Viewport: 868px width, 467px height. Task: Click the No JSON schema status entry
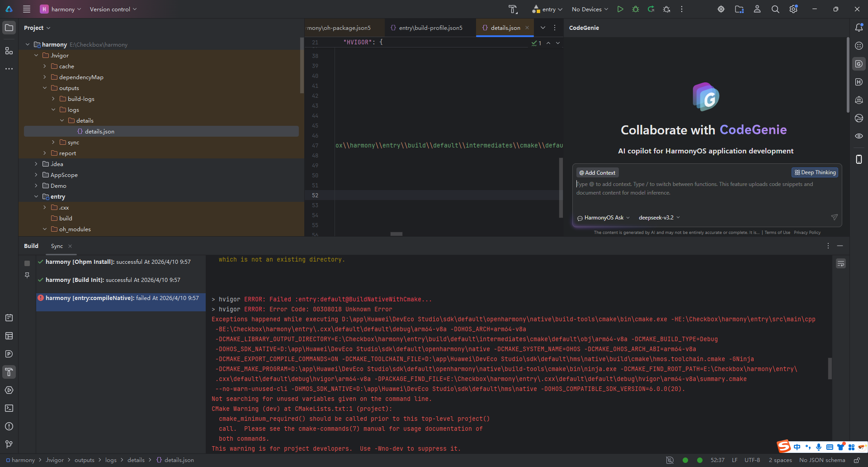point(822,460)
